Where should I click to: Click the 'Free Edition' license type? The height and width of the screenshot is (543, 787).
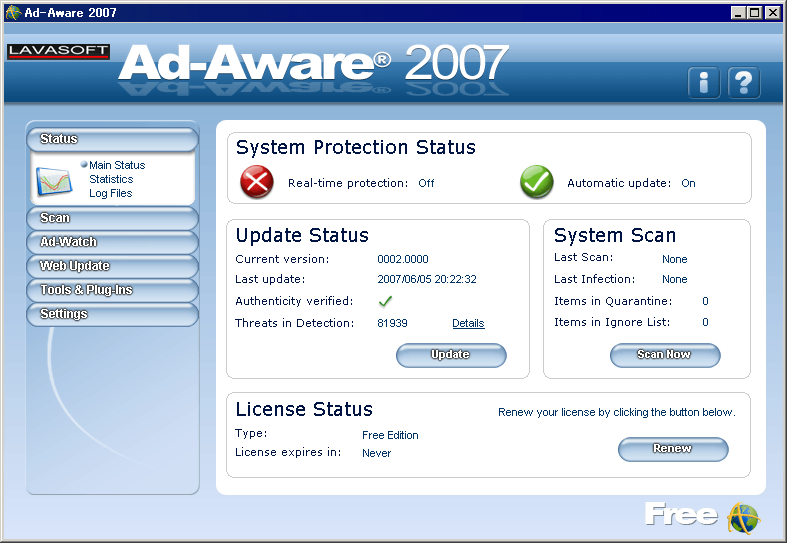(x=390, y=435)
